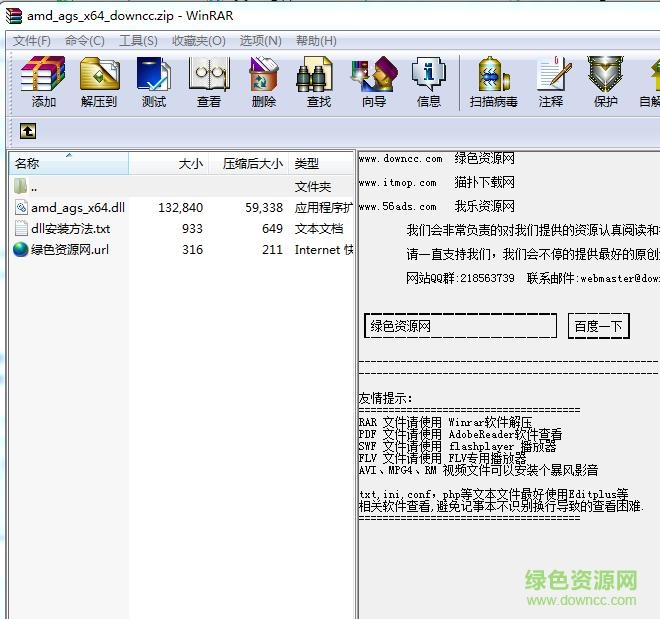Click the 绿色资源网 search text field

460,326
